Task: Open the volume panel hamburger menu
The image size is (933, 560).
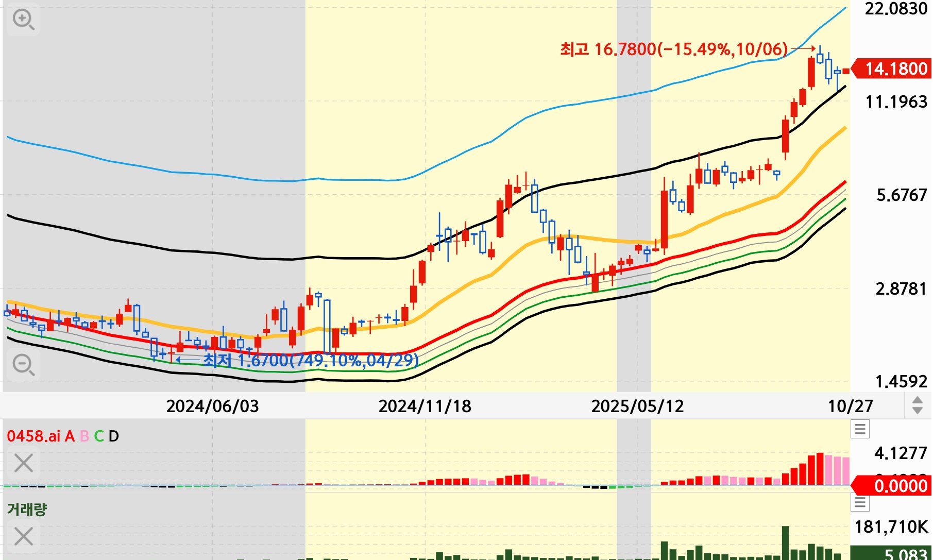Action: tap(860, 502)
